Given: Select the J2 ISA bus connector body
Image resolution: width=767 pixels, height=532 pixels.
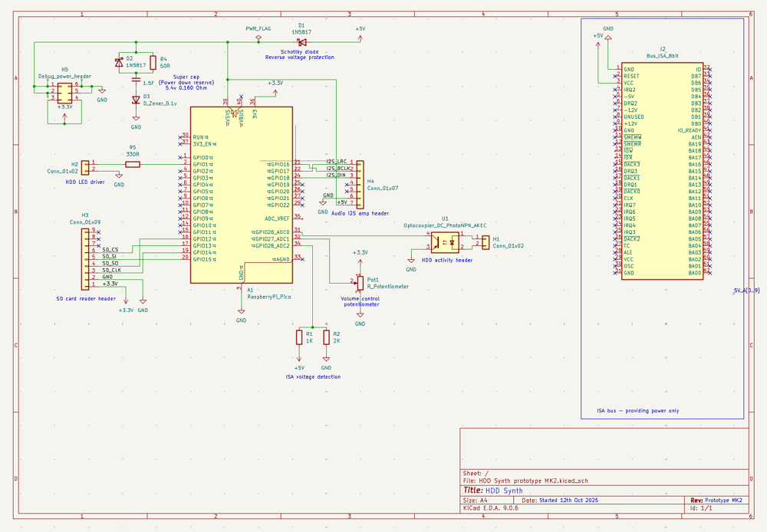Looking at the screenshot, I should pos(662,172).
